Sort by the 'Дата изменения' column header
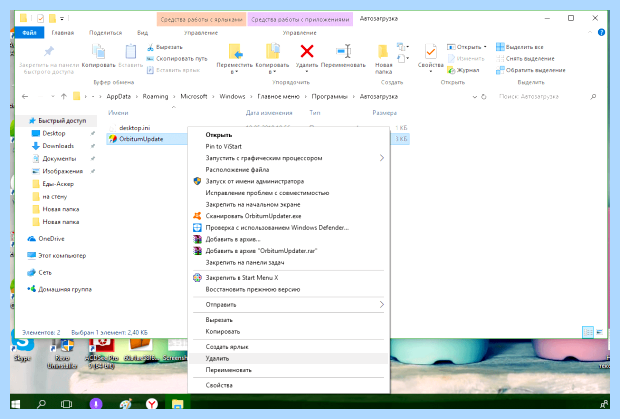The height and width of the screenshot is (419, 620). (x=269, y=113)
